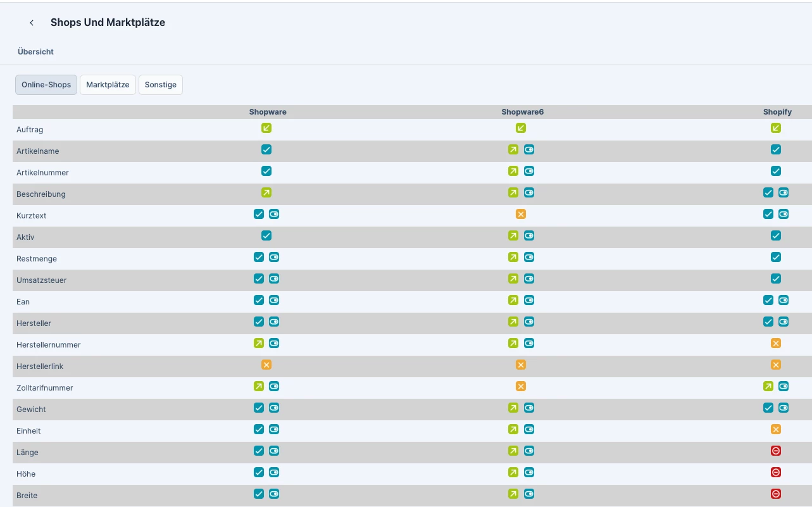Open the Sonstige tab
The image size is (812, 507).
coord(161,85)
